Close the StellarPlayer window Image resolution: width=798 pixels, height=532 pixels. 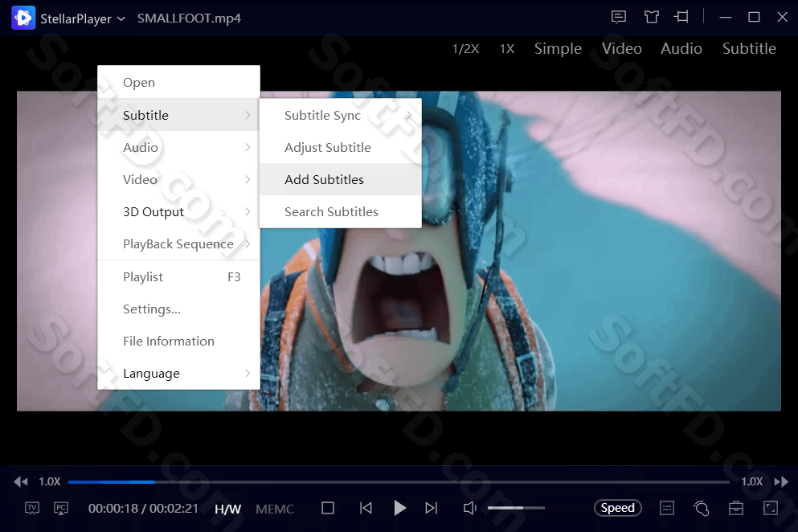[782, 18]
